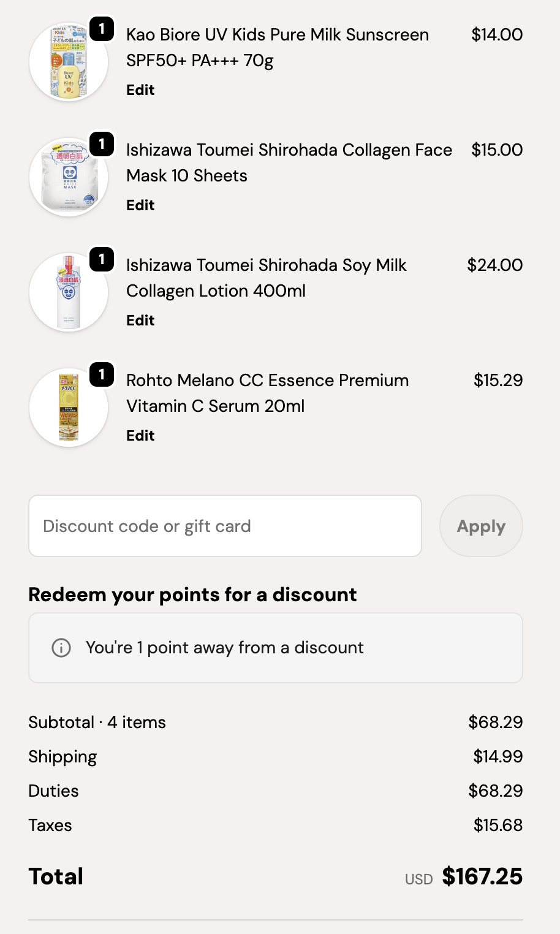
Task: Click the info icon in points notice
Action: coord(61,648)
